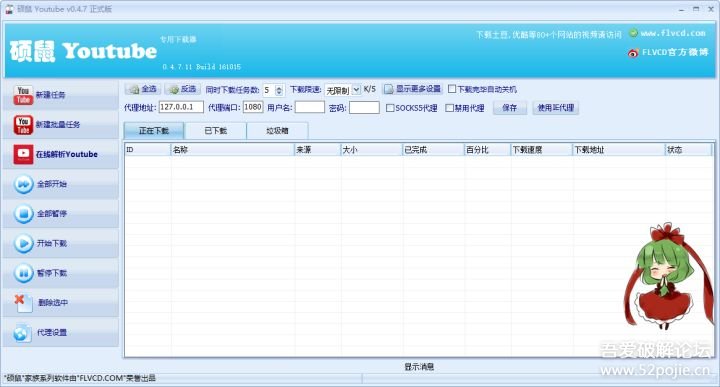Toggle the 禁用代理 checkbox
This screenshot has width=720, height=387.
450,108
